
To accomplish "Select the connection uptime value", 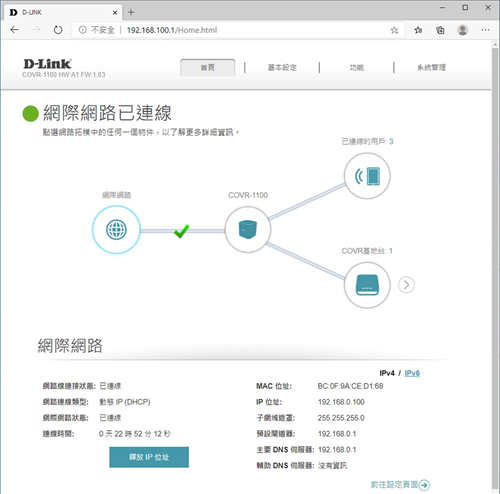I will [x=135, y=434].
